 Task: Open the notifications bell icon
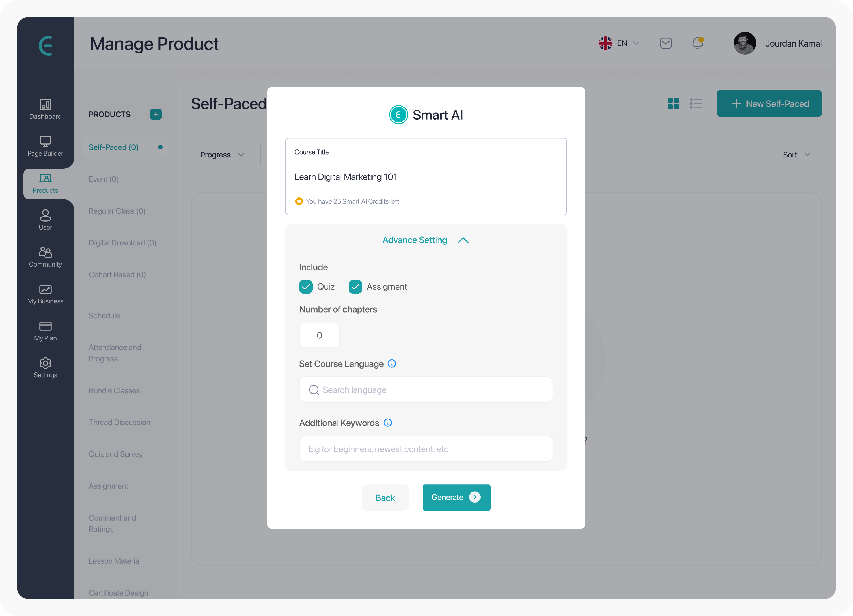(698, 43)
